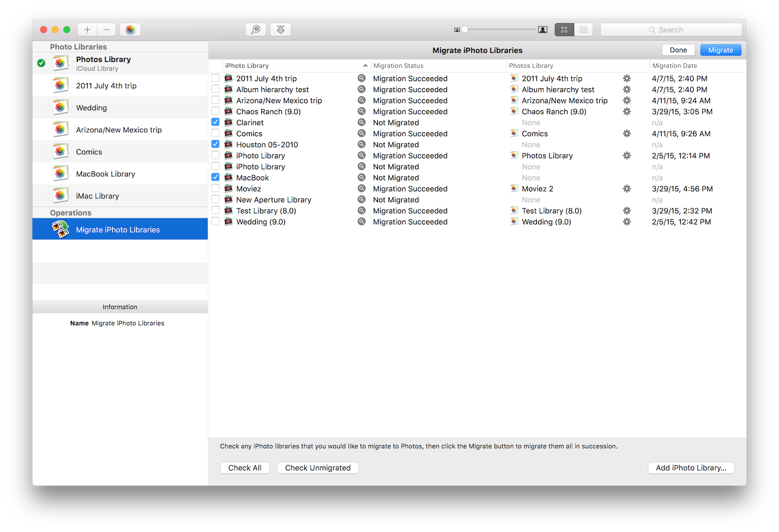Image resolution: width=779 pixels, height=532 pixels.
Task: Select Arizona/New Mexico trip in the sidebar
Action: click(x=120, y=130)
